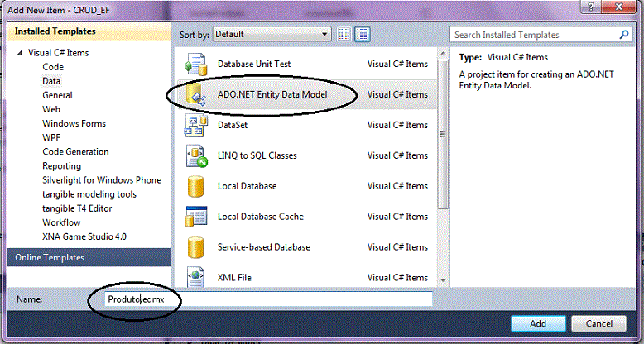Click the search magnifier icon

[x=624, y=35]
